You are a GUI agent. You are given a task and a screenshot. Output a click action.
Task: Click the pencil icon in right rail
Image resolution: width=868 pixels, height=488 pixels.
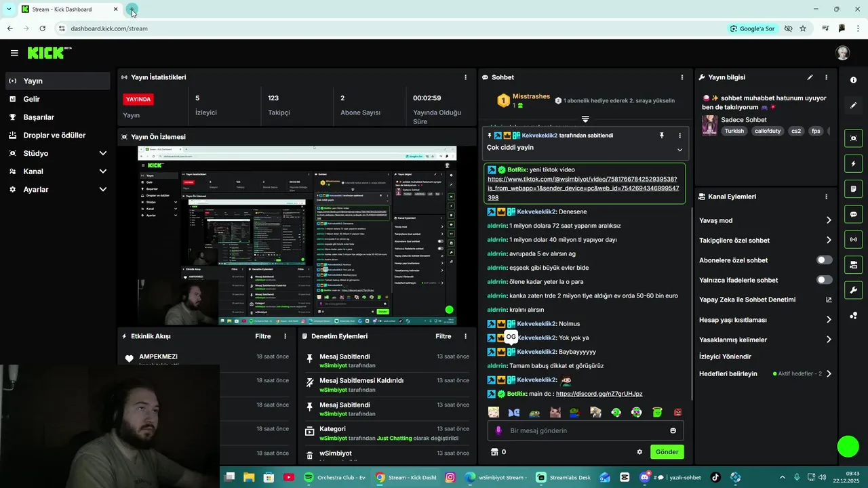point(853,106)
